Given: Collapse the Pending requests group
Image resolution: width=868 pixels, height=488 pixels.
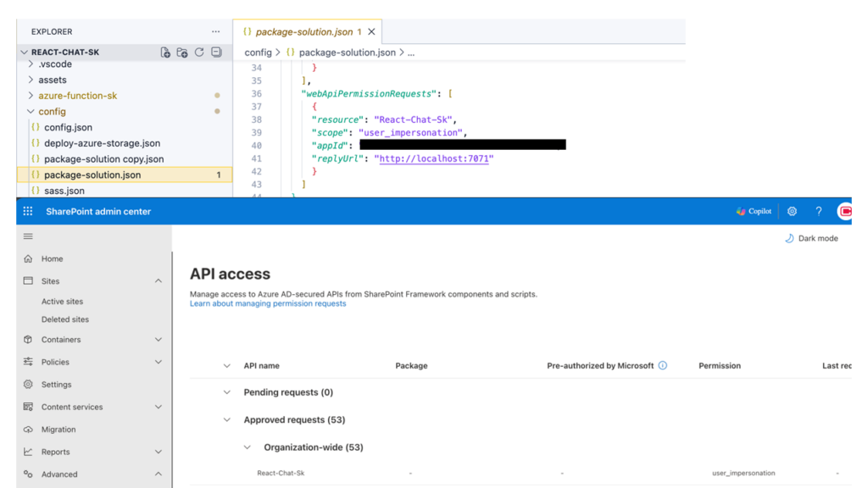Looking at the screenshot, I should tap(227, 392).
